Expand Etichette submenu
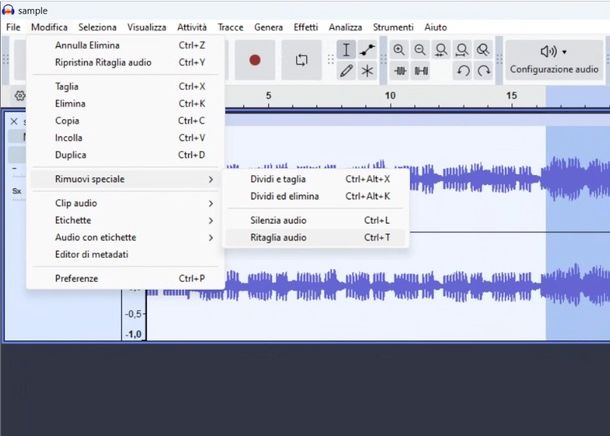 pyautogui.click(x=125, y=220)
